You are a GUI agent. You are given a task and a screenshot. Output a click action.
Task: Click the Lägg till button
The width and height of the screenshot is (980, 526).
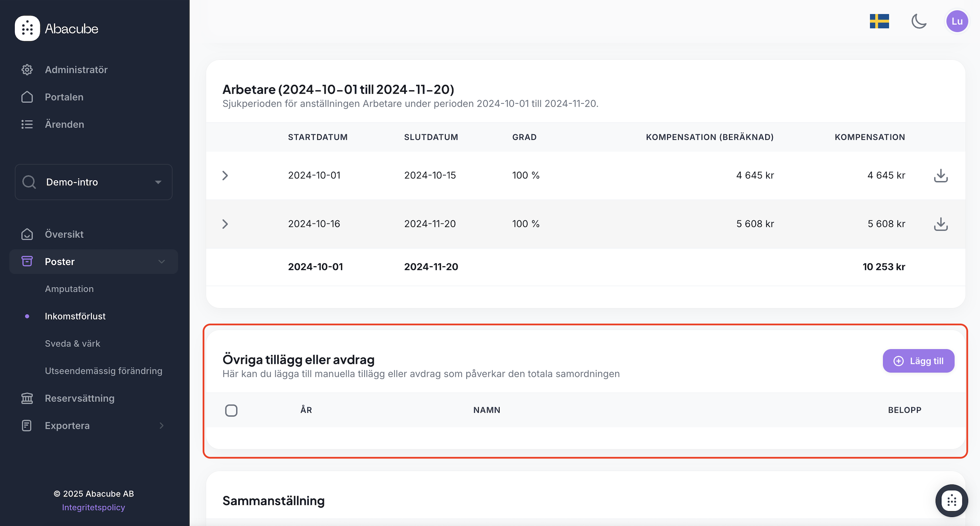(x=918, y=361)
